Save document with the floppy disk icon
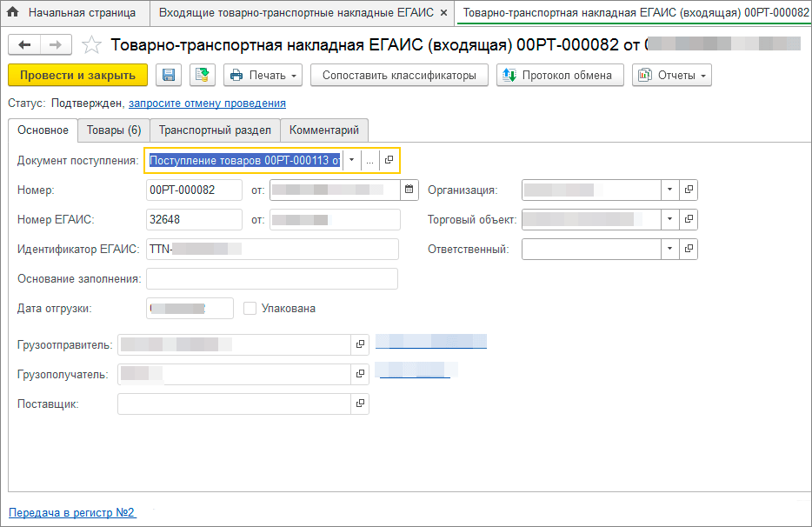Image resolution: width=812 pixels, height=527 pixels. (169, 75)
